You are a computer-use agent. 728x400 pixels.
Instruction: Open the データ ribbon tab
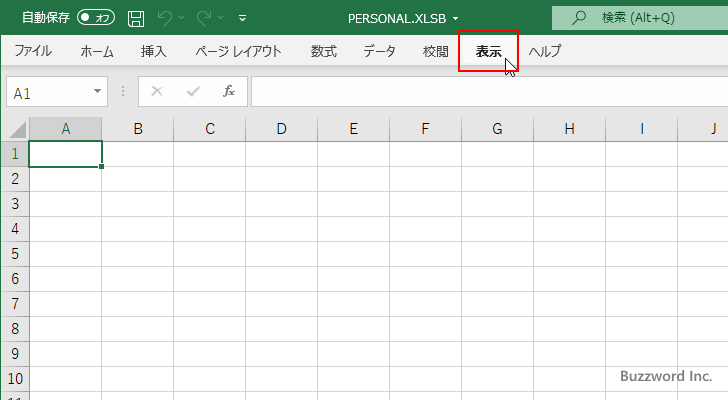(379, 51)
